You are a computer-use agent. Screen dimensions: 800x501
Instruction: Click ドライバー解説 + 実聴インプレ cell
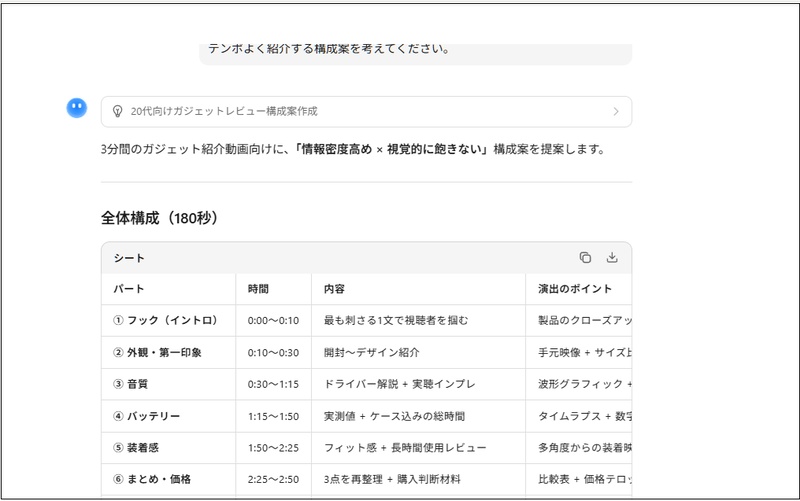click(x=418, y=384)
